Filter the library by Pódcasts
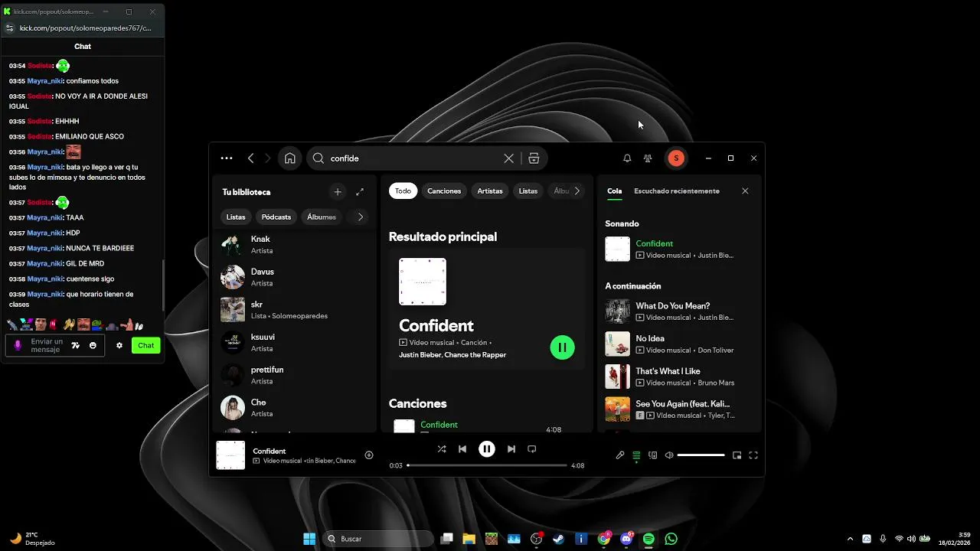The height and width of the screenshot is (551, 980). (x=276, y=217)
